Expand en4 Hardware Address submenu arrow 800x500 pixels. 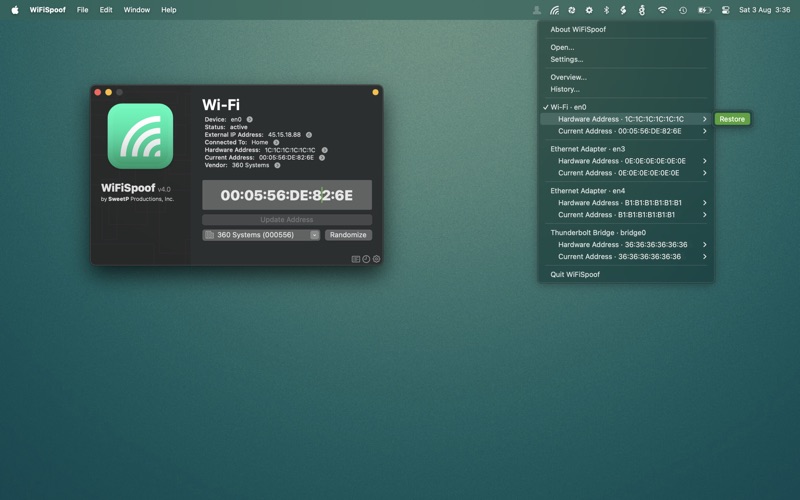point(705,203)
